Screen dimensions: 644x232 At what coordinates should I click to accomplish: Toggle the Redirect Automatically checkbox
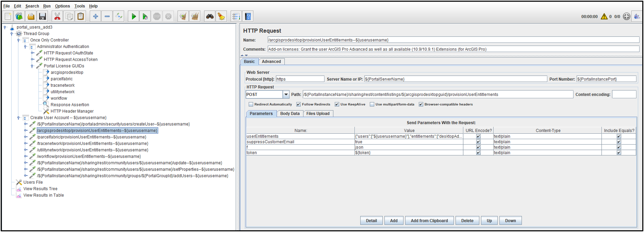click(251, 105)
